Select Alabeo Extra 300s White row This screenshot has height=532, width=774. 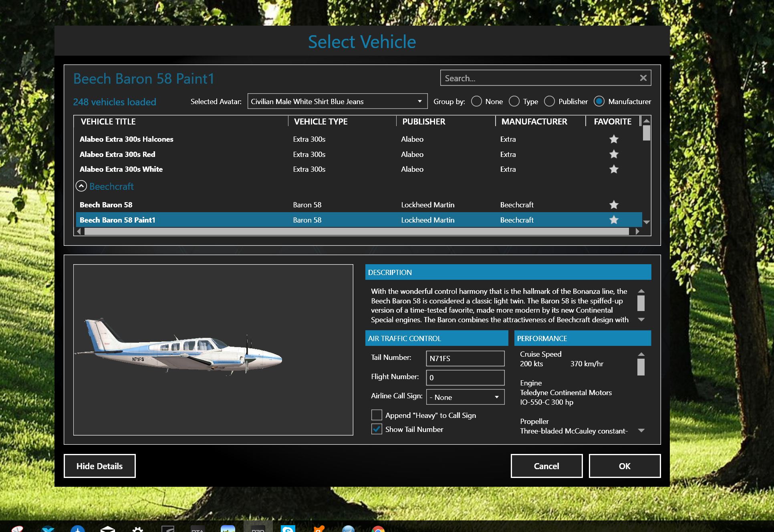(x=359, y=169)
